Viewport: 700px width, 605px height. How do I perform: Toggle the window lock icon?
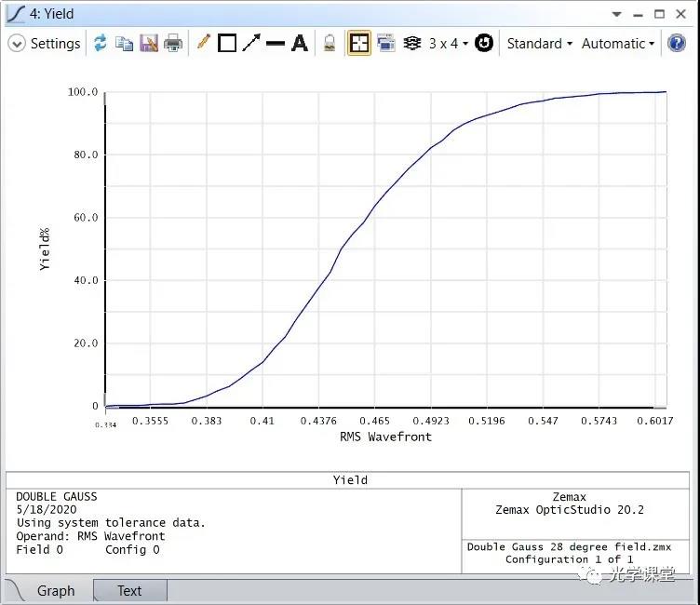click(329, 44)
